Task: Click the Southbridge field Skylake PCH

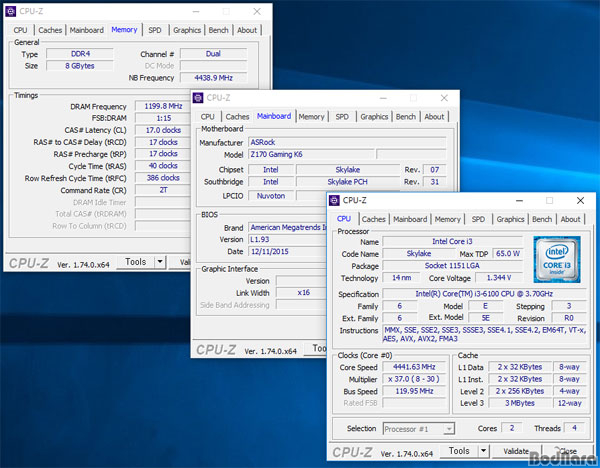Action: pos(347,182)
